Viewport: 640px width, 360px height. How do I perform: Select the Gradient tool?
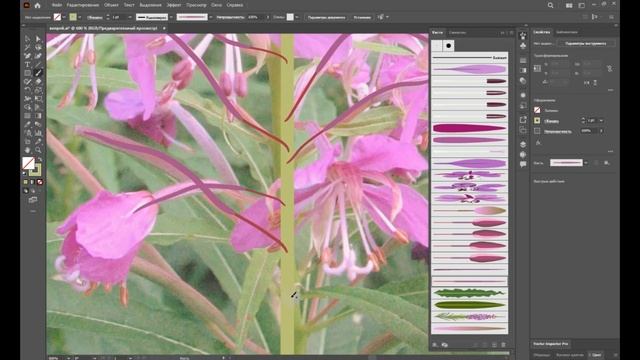(38, 116)
